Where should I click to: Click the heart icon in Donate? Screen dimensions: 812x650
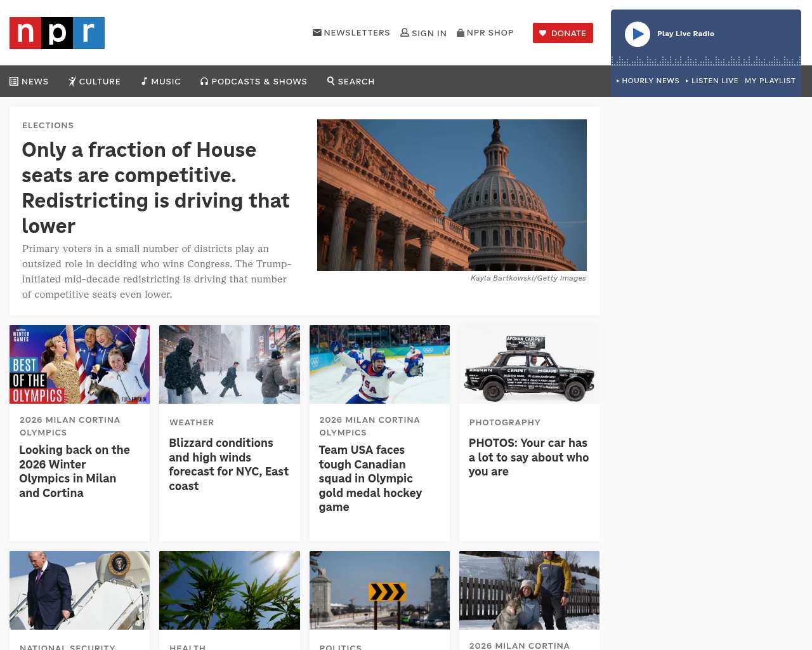(543, 33)
